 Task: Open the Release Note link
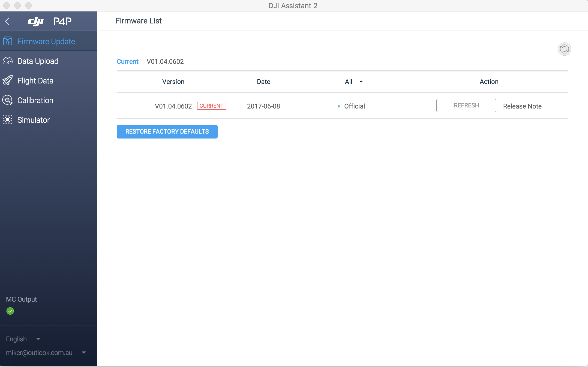[x=522, y=106]
